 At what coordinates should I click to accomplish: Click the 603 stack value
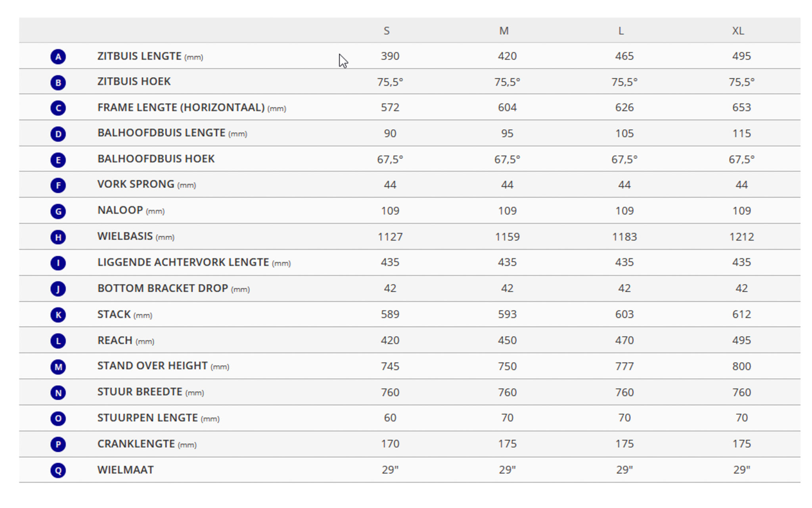(x=624, y=314)
